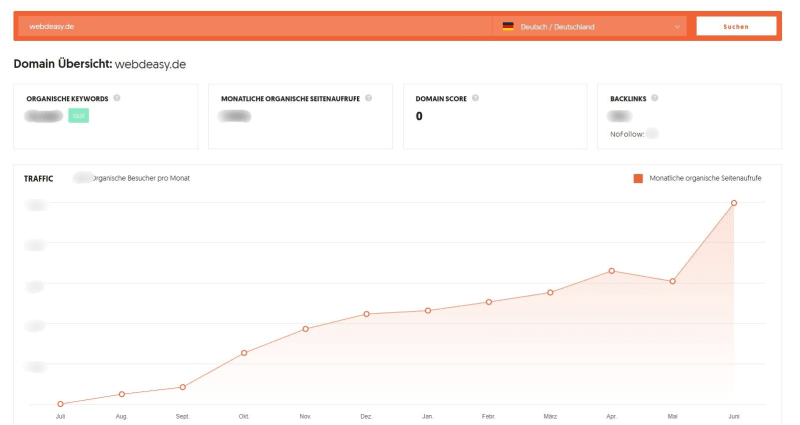This screenshot has width=800, height=425.
Task: Select the Juli data point on chart
Action: 61,404
